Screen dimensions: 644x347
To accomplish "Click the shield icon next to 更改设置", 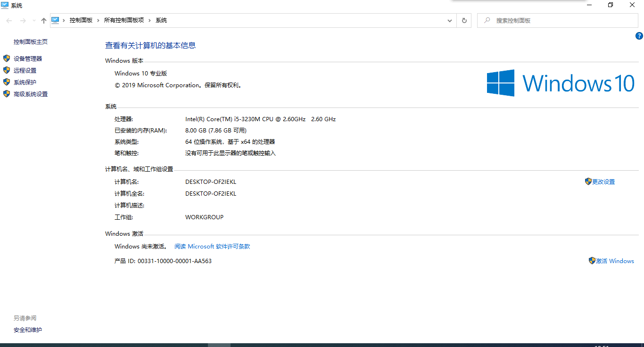I will pyautogui.click(x=588, y=181).
